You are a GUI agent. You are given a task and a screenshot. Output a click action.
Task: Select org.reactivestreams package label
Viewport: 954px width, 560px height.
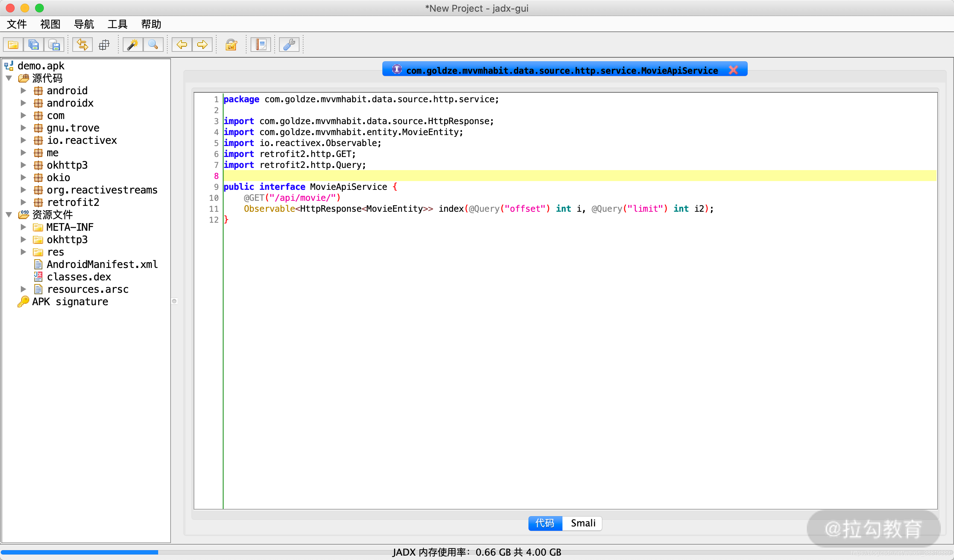click(x=102, y=190)
